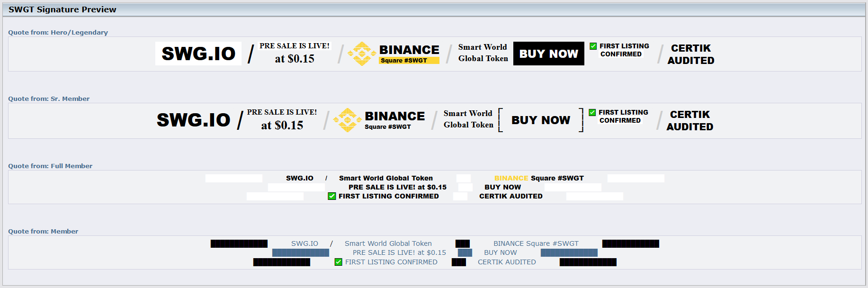Click CERTIK AUDITED in Hero signature

click(x=691, y=54)
